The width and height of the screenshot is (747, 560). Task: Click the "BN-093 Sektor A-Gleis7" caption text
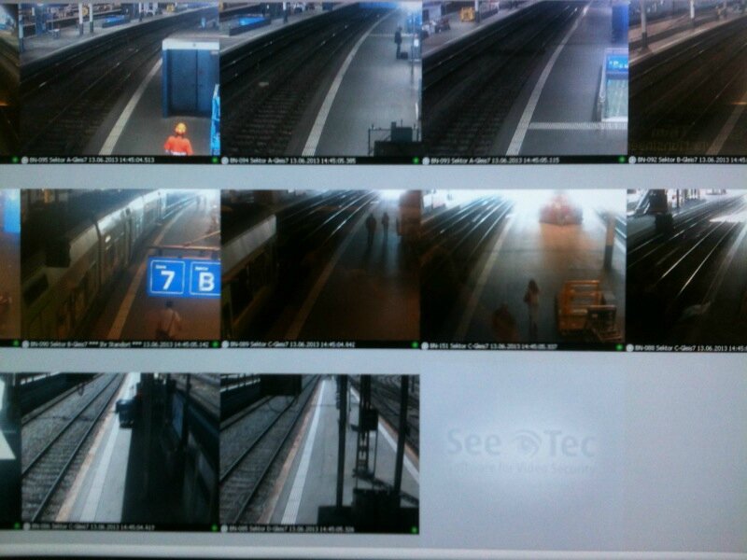tap(460, 161)
